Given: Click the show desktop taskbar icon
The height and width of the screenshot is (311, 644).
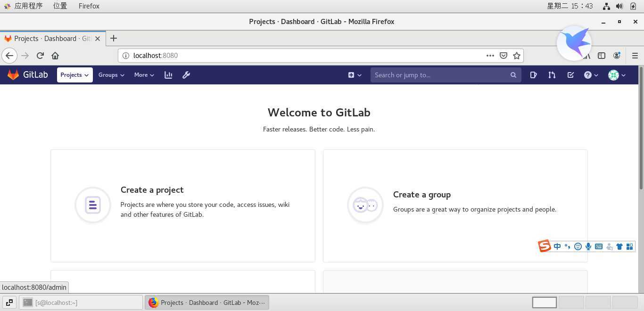Looking at the screenshot, I should click(x=9, y=303).
